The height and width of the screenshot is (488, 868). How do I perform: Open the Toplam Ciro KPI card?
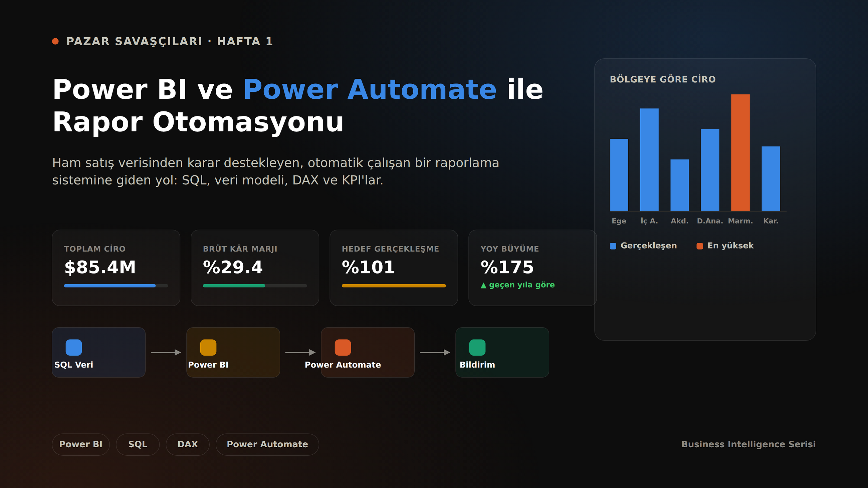(116, 268)
